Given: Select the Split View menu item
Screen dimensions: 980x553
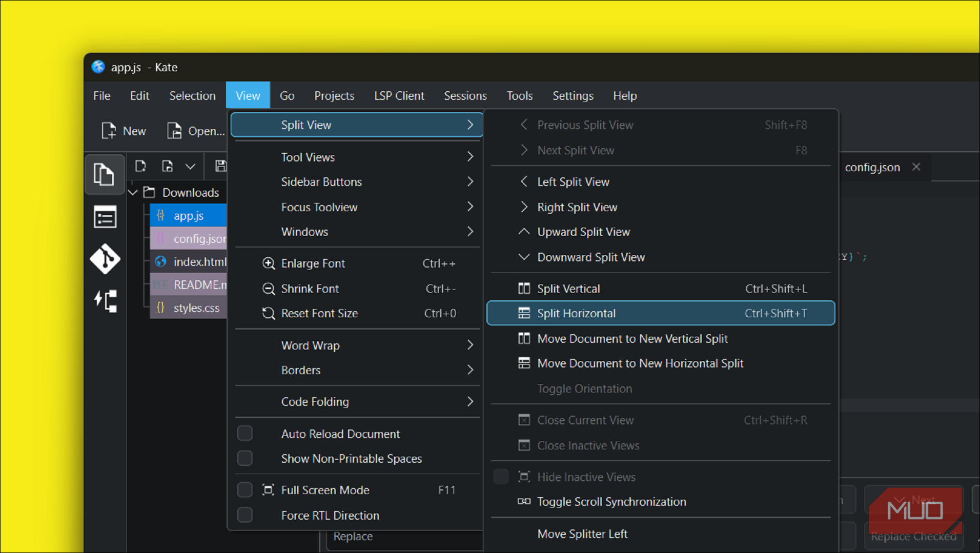Looking at the screenshot, I should (x=357, y=125).
